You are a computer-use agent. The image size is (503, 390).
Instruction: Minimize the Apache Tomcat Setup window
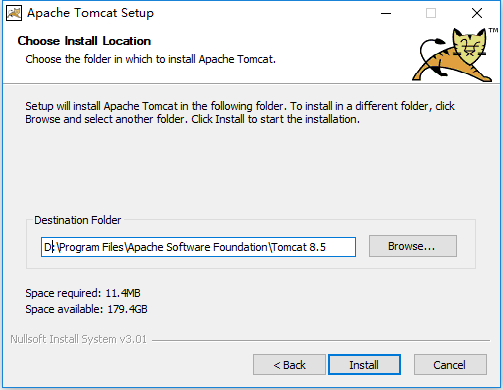(x=386, y=13)
